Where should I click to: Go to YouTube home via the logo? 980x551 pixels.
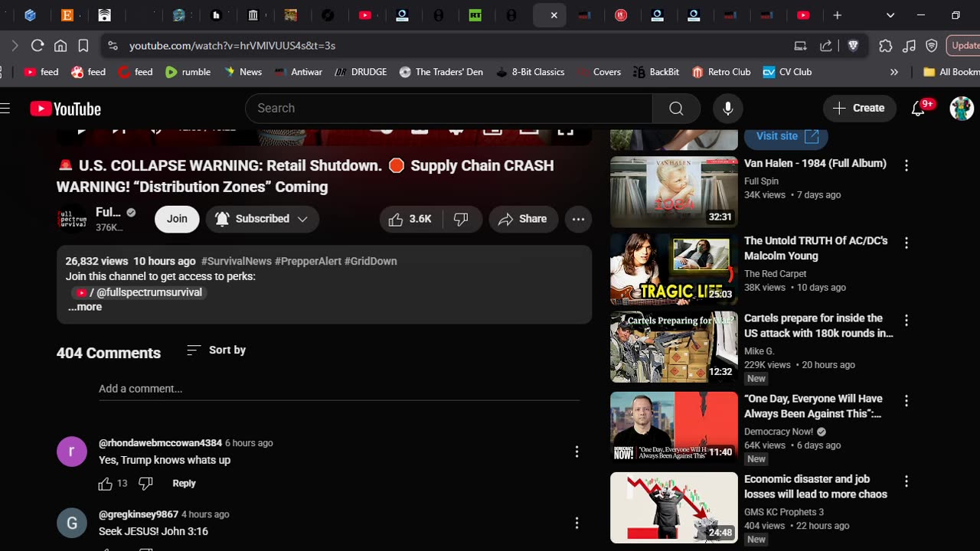(x=66, y=109)
